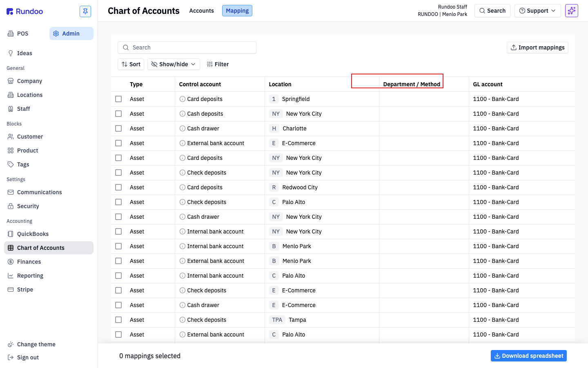The width and height of the screenshot is (588, 368).
Task: Switch to Accounts tab
Action: (201, 11)
